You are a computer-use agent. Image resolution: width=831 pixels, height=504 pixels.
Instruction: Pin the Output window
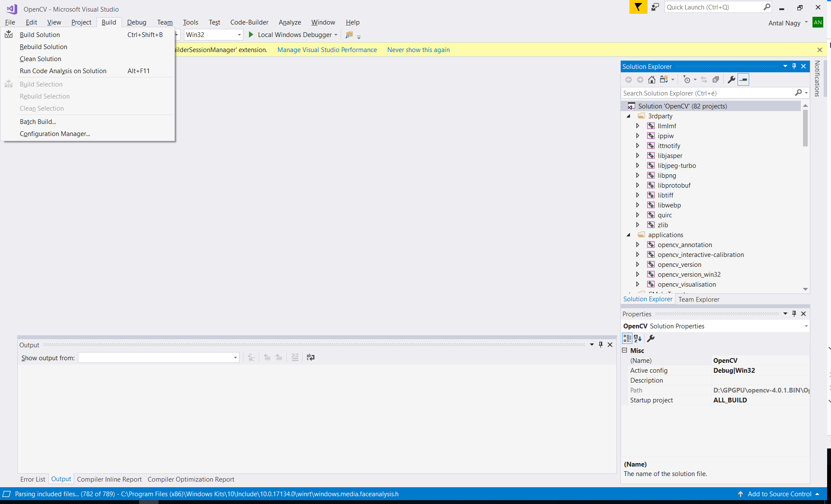tap(601, 345)
